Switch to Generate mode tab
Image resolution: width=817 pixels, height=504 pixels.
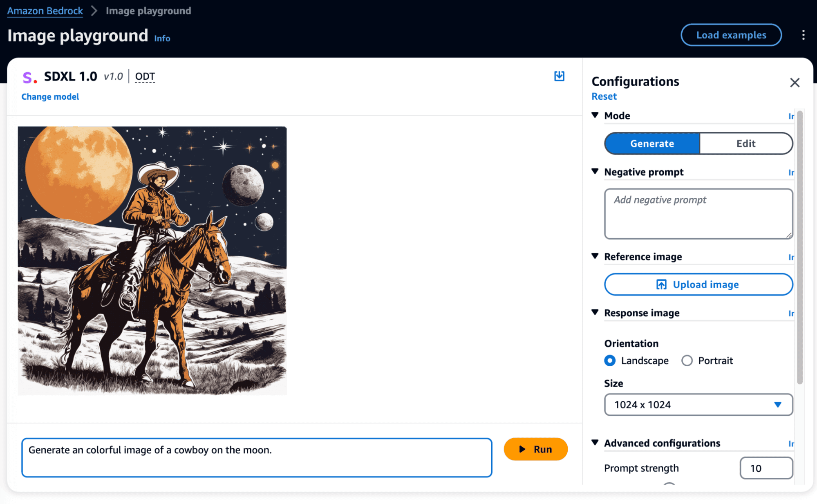(x=652, y=143)
